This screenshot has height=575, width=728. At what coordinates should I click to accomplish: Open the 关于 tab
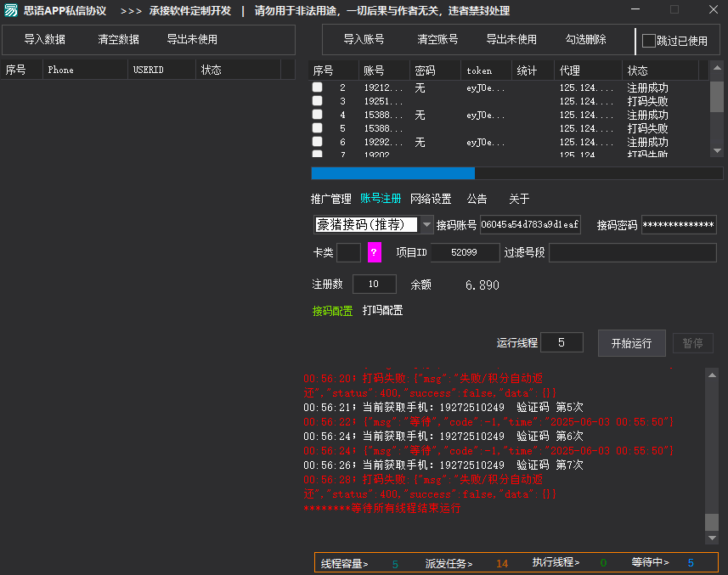[518, 198]
